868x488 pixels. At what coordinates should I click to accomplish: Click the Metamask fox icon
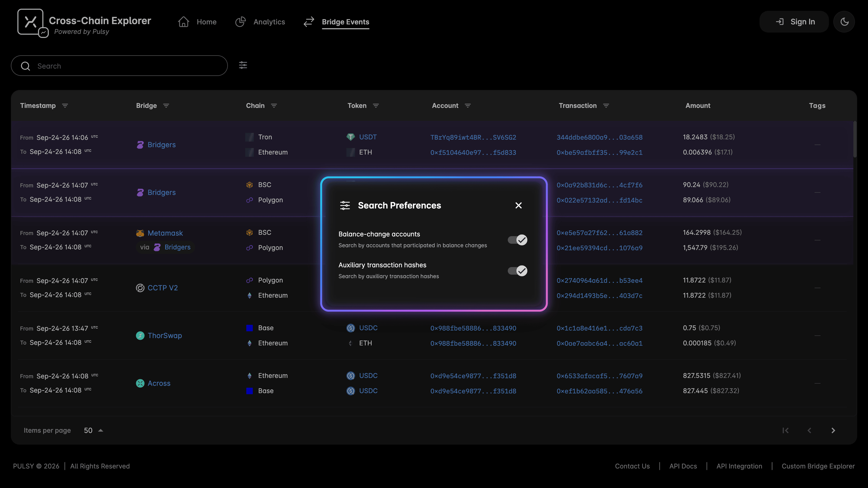point(140,233)
